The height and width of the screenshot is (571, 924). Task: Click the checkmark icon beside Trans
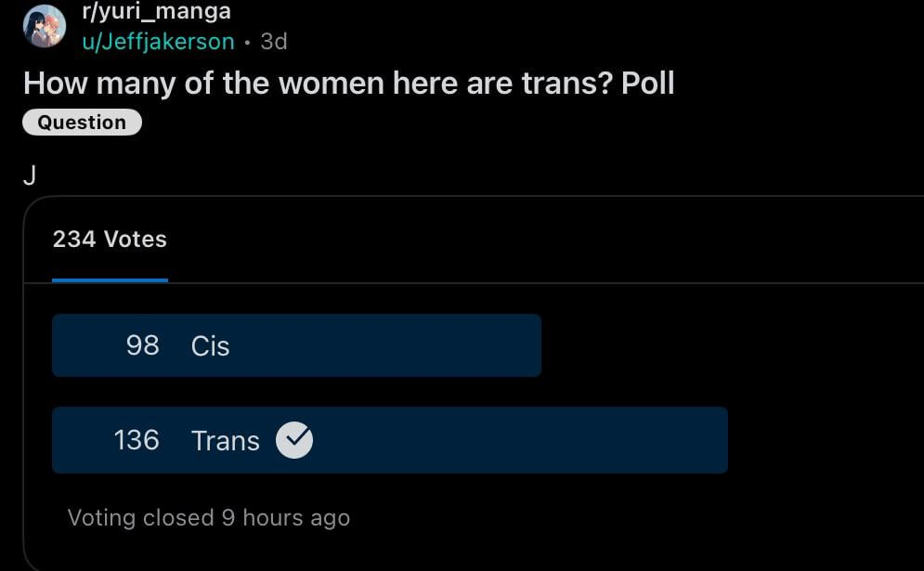(x=294, y=440)
